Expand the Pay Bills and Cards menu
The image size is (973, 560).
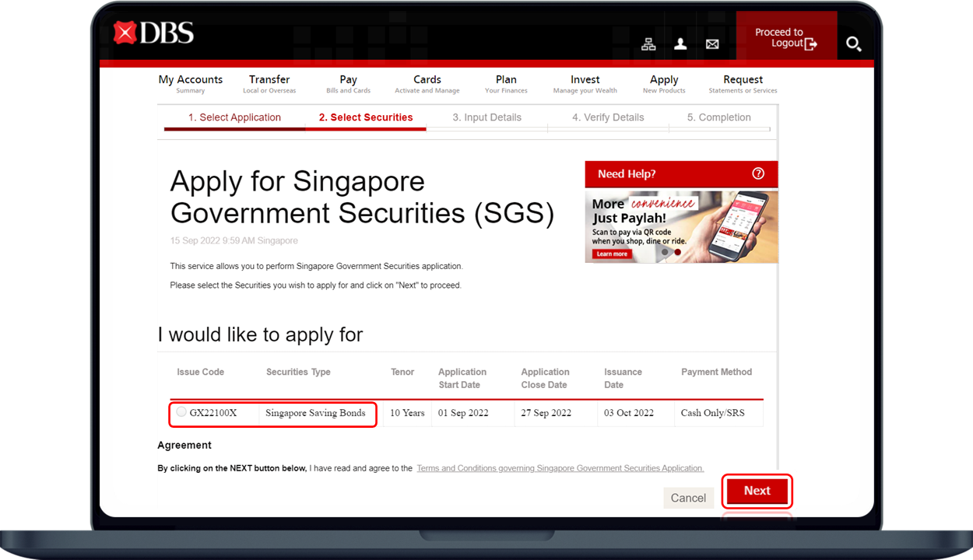coord(348,84)
